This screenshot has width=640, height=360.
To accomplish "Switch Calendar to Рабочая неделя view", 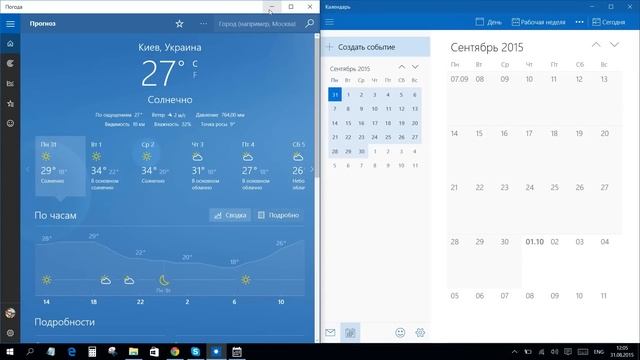I will click(x=539, y=22).
